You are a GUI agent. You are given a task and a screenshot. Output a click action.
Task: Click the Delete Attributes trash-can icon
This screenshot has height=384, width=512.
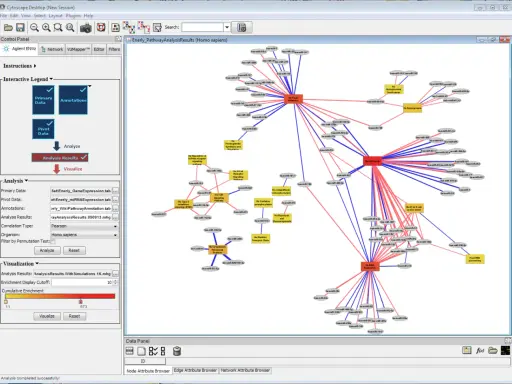(x=177, y=351)
